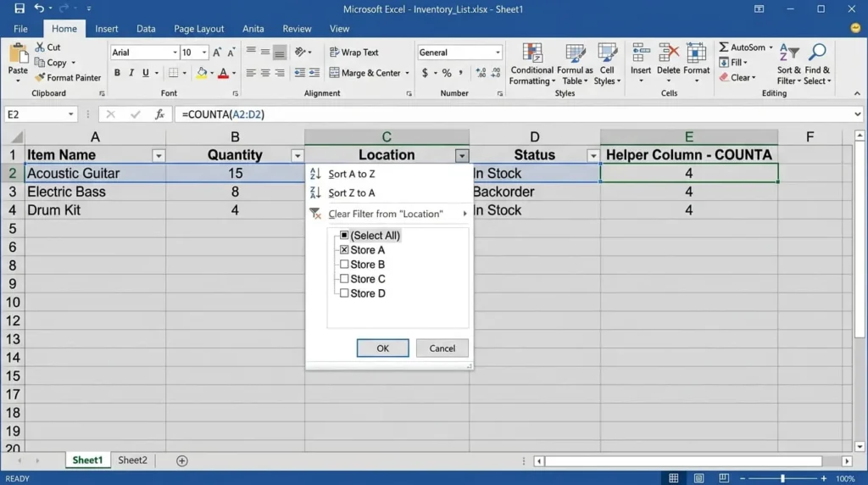Expand the formula bar
Viewport: 868px width, 485px height.
(x=858, y=114)
